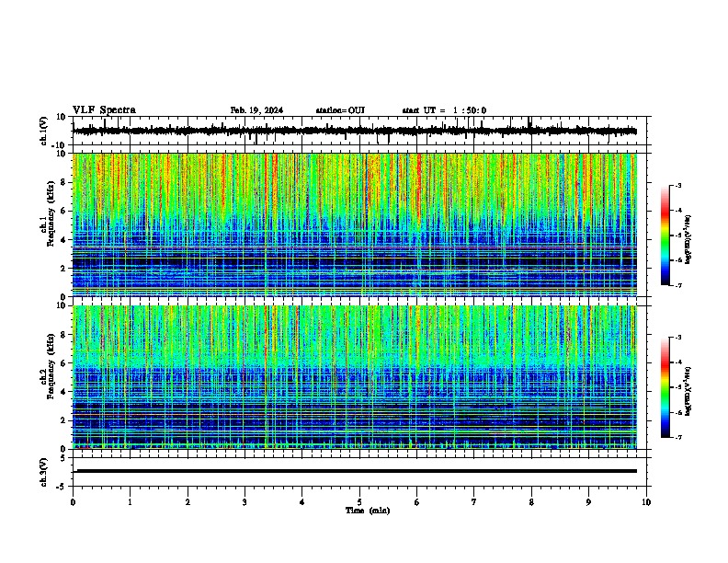
Task: Click the "ch.3(V)" axis label
Action: point(44,472)
